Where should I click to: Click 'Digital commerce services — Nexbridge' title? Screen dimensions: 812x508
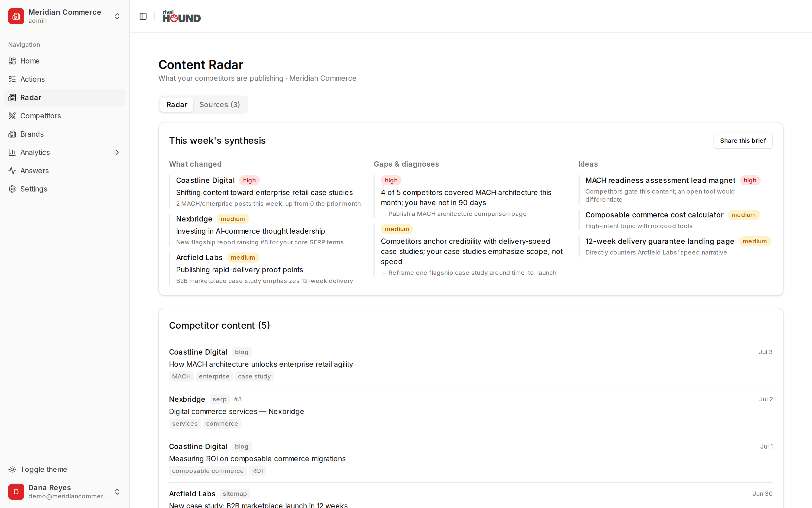(x=236, y=411)
